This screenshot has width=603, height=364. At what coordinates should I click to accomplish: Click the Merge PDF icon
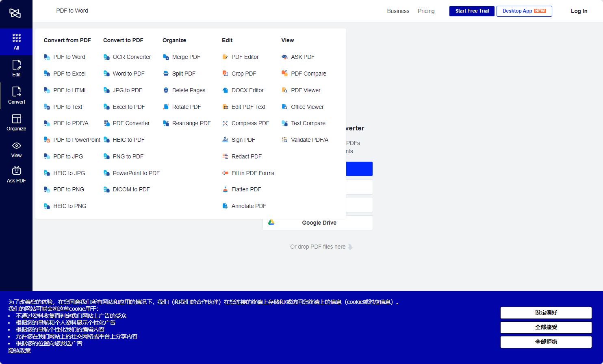point(166,57)
